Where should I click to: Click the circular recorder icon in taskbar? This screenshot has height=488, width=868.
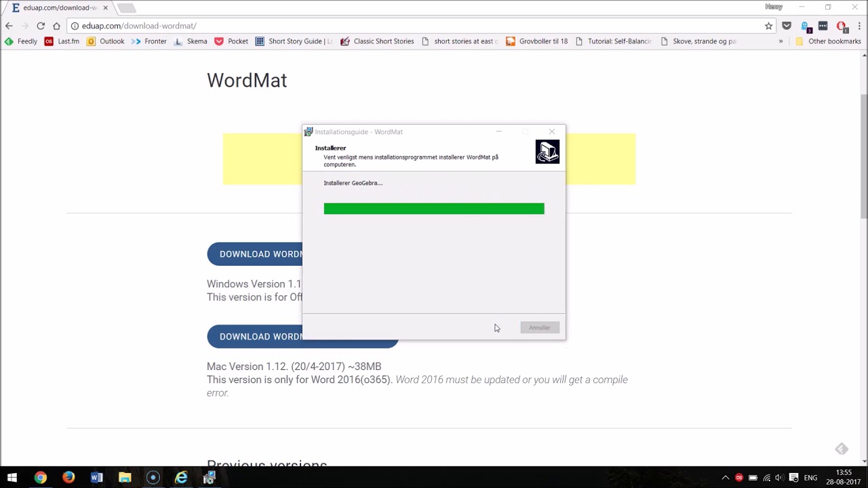coord(153,478)
